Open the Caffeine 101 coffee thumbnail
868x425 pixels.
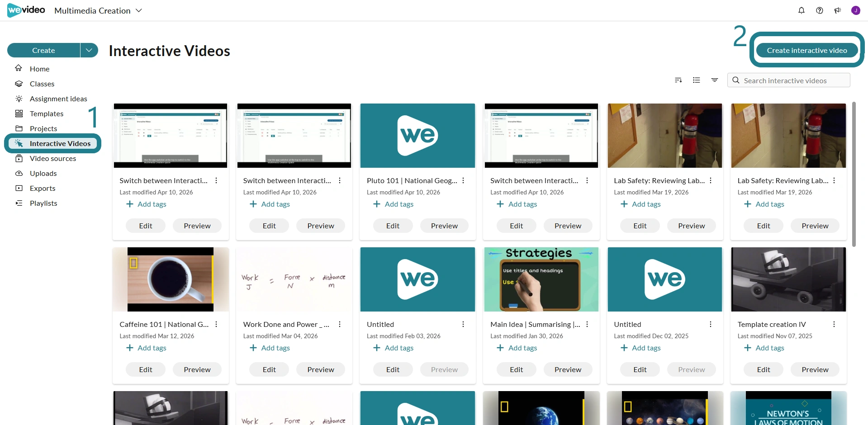tap(171, 279)
